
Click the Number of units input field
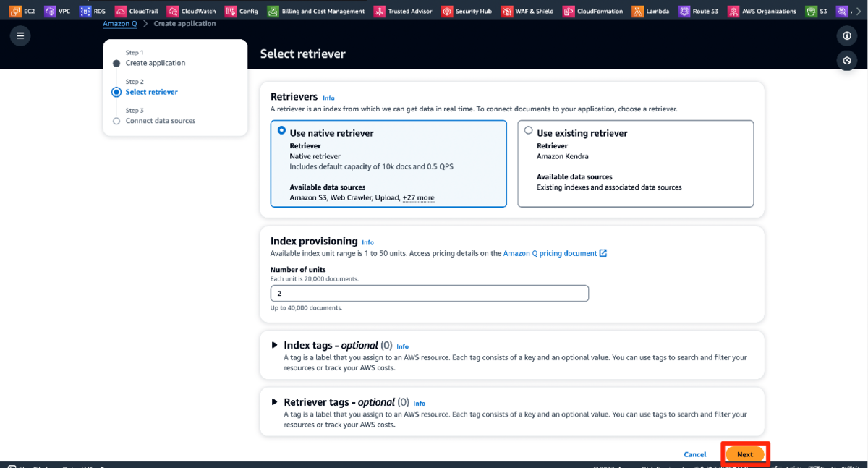430,294
